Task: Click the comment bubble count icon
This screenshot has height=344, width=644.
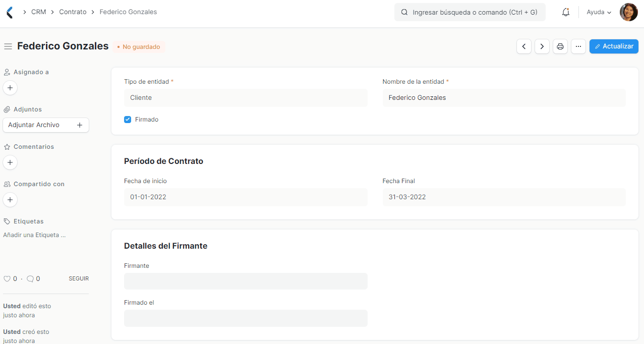Action: coord(30,279)
